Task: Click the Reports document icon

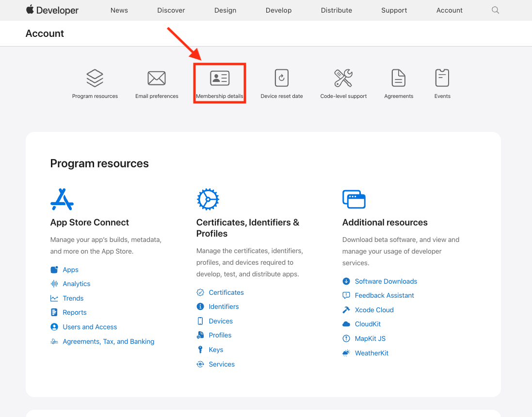Action: (x=54, y=312)
